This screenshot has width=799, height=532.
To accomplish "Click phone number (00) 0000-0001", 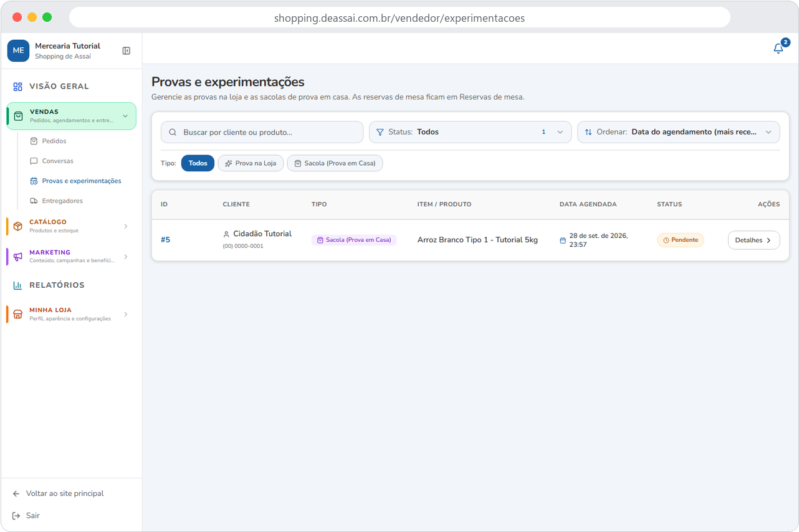I will coord(243,246).
